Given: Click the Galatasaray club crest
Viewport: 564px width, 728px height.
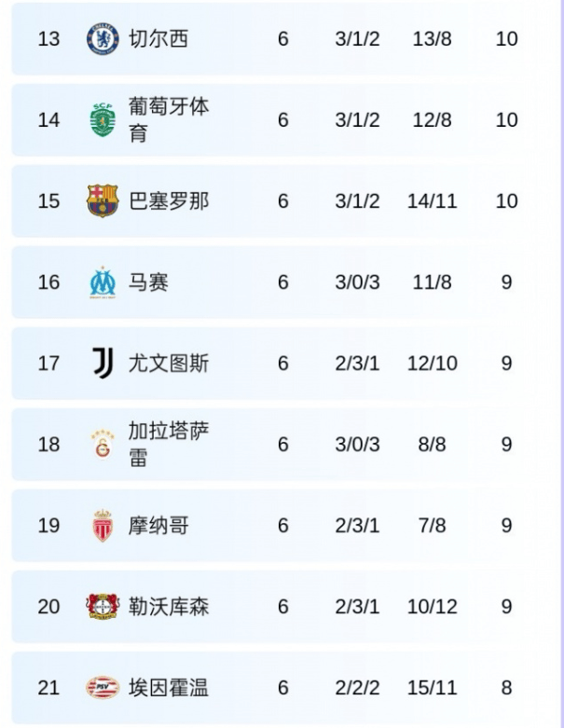Looking at the screenshot, I should tap(102, 445).
